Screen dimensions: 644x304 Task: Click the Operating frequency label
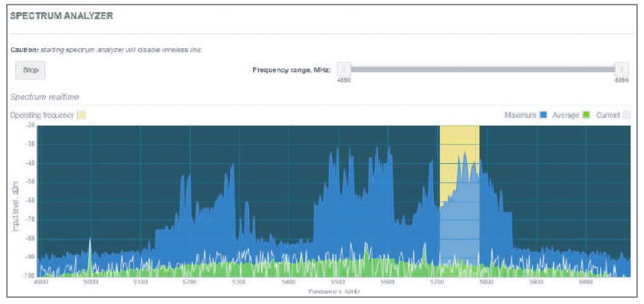pos(43,116)
